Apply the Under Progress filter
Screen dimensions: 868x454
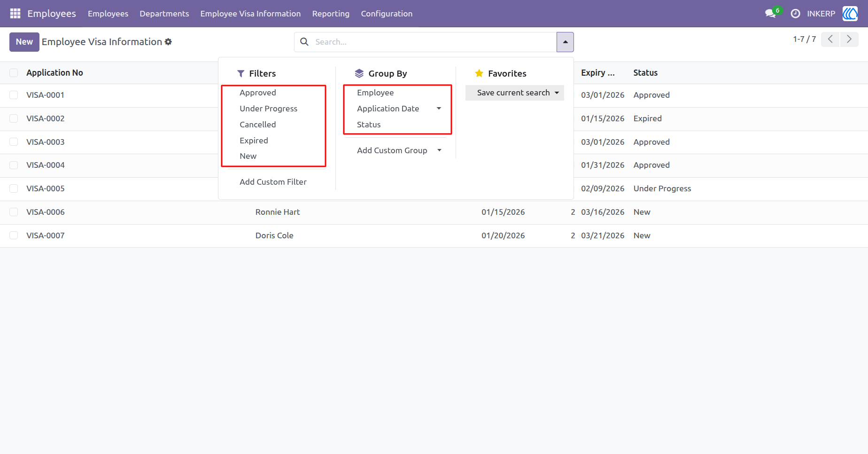268,109
